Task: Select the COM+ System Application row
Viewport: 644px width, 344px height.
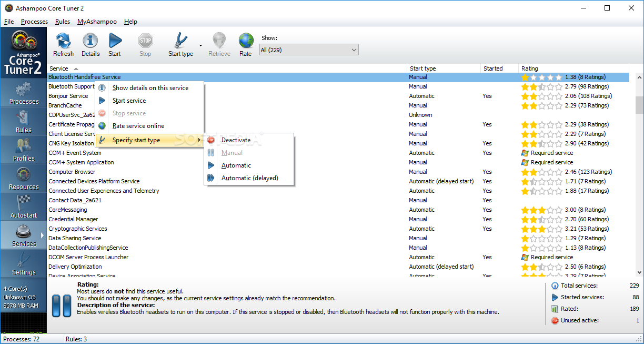Action: [338, 162]
